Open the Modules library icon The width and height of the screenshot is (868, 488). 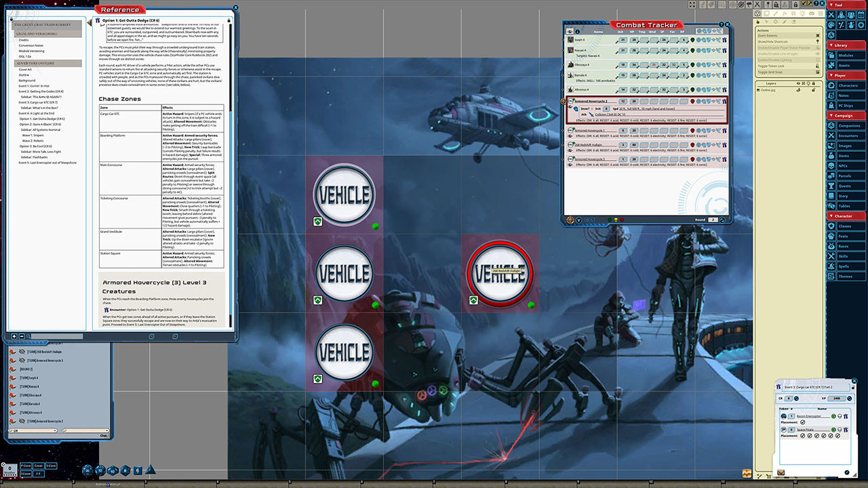tap(847, 56)
